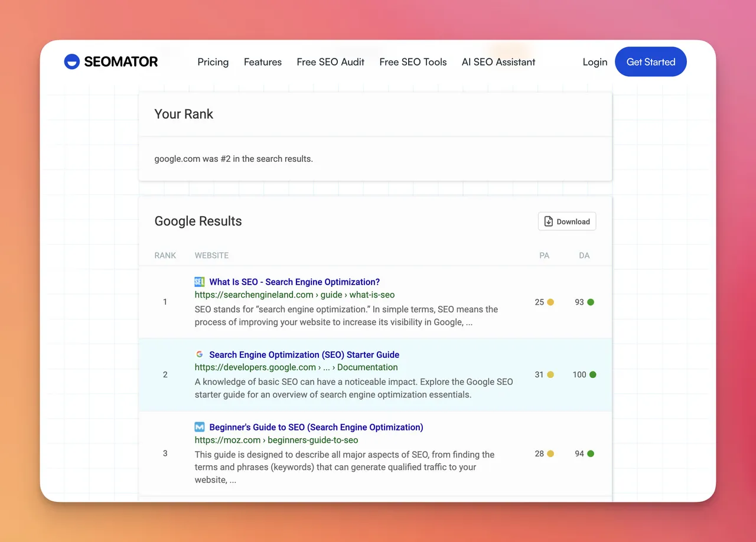This screenshot has width=756, height=542.
Task: Open Beginner's Guide to SEO result
Action: click(316, 427)
